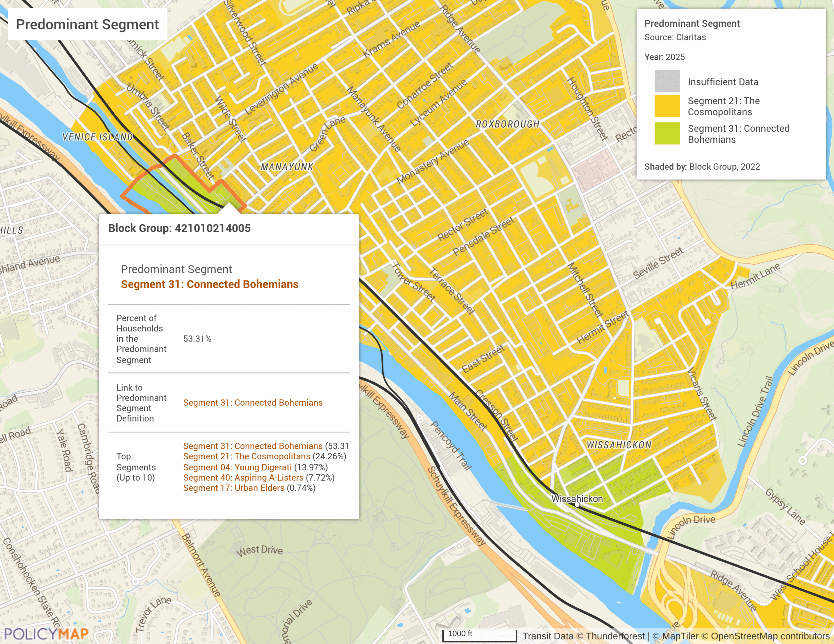The width and height of the screenshot is (834, 644).
Task: Click the ROXBOROUGH neighborhood label
Action: tap(507, 124)
